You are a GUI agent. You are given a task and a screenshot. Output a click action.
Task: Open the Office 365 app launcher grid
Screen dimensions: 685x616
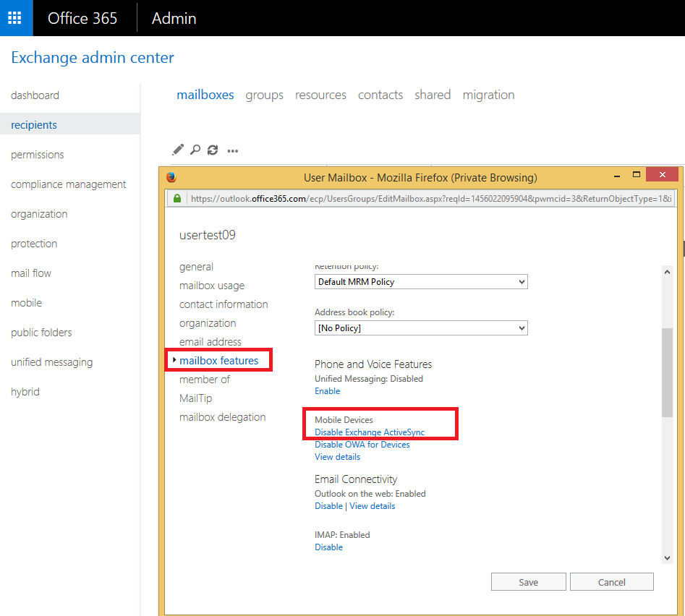[15, 18]
